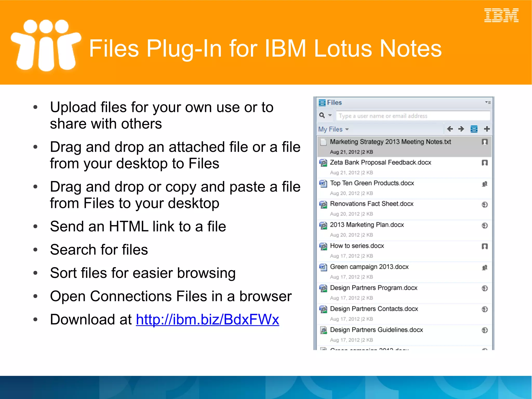Click private sharing icon on Marketing Strategy row
The width and height of the screenshot is (532, 399).
click(x=485, y=142)
